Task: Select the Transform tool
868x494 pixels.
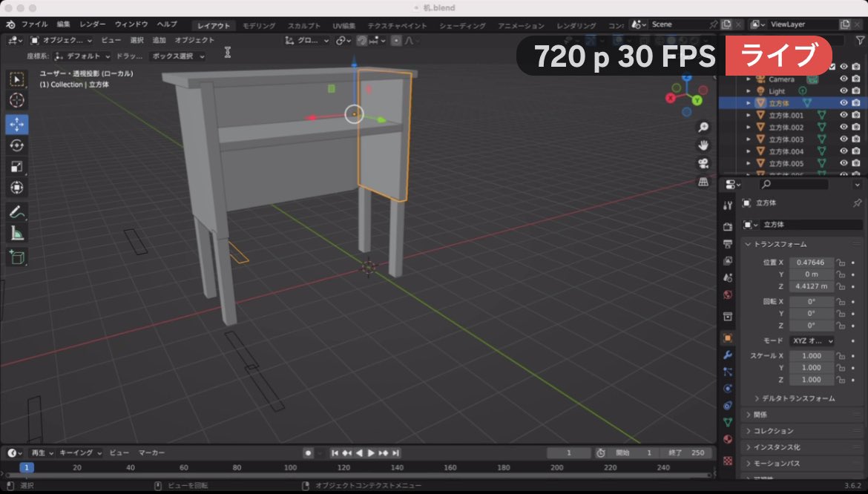Action: [x=16, y=188]
